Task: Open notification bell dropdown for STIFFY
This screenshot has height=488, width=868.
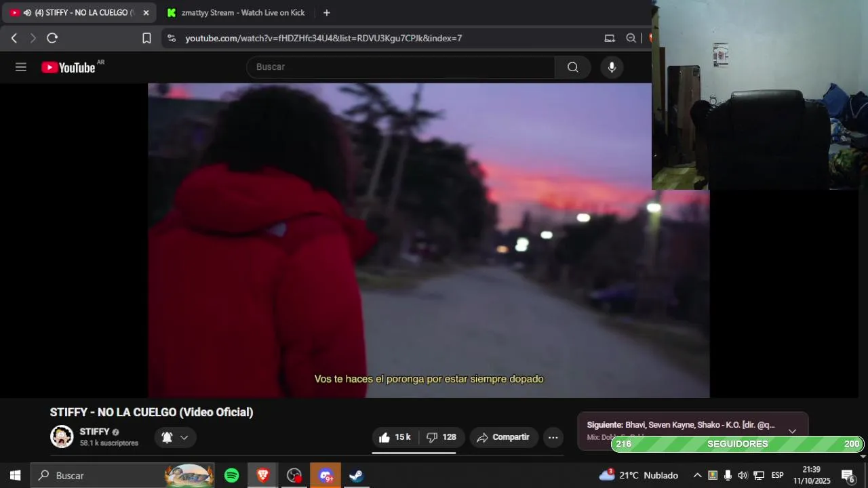Action: coord(175,437)
